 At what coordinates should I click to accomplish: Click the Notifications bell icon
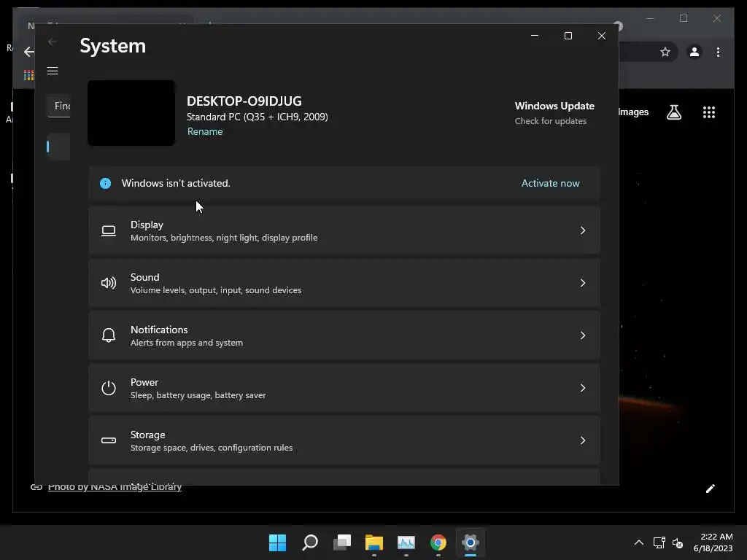coord(109,335)
